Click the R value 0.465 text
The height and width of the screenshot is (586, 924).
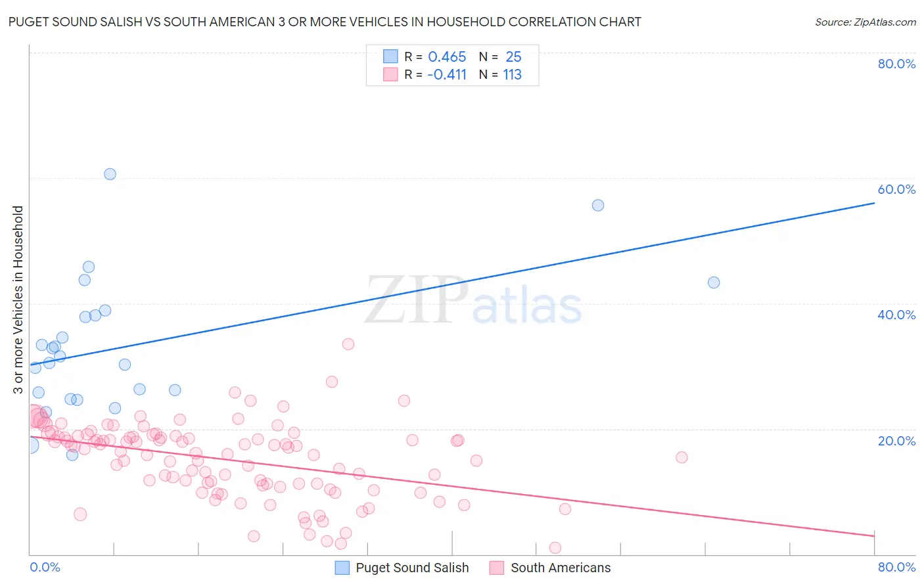pos(447,56)
